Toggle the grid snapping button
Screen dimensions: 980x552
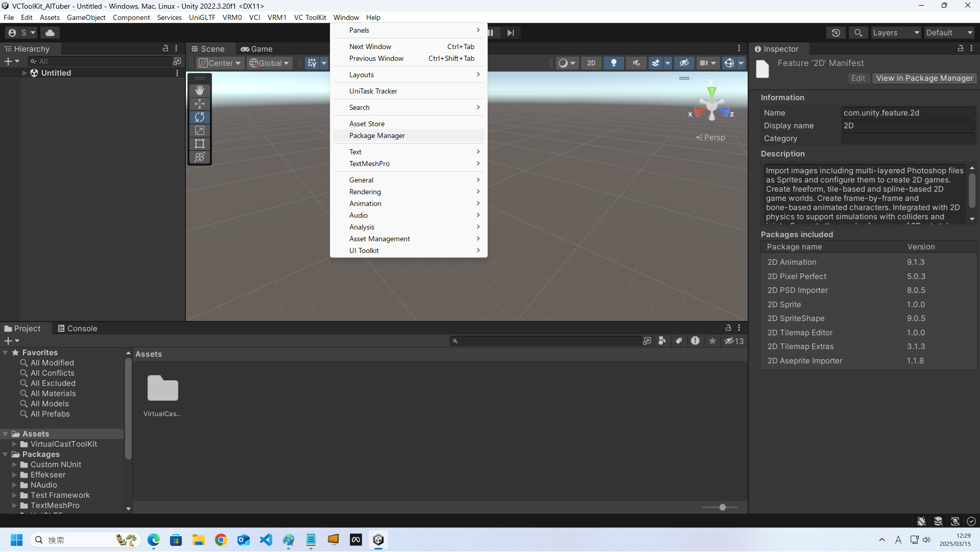coord(312,63)
